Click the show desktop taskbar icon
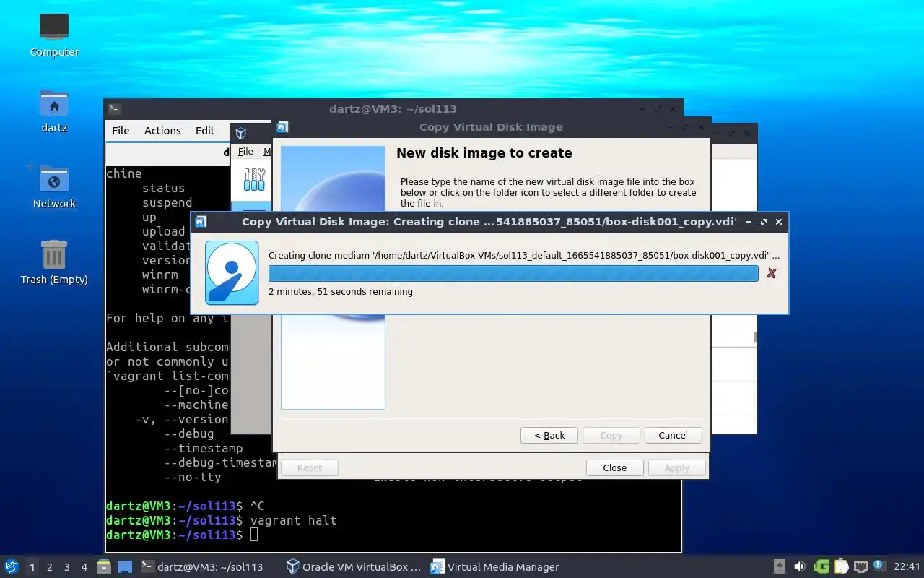This screenshot has height=578, width=924. point(125,567)
